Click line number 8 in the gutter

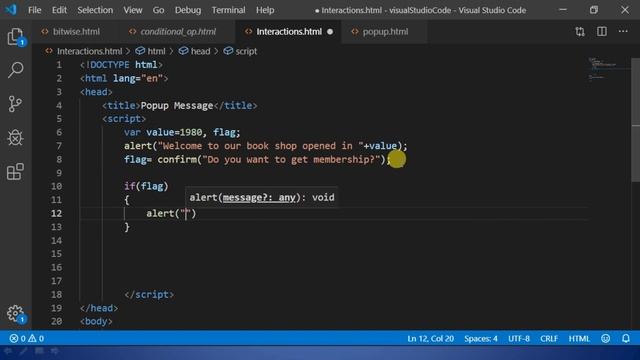coord(59,159)
